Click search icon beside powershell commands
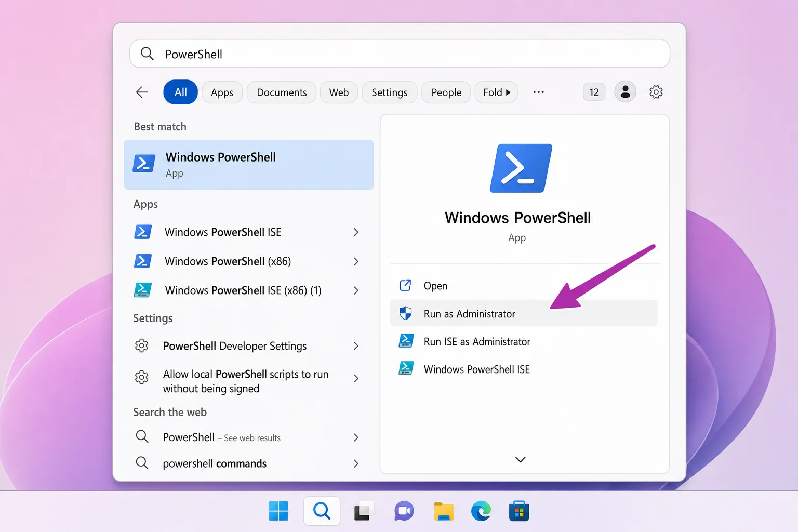 [x=142, y=462]
